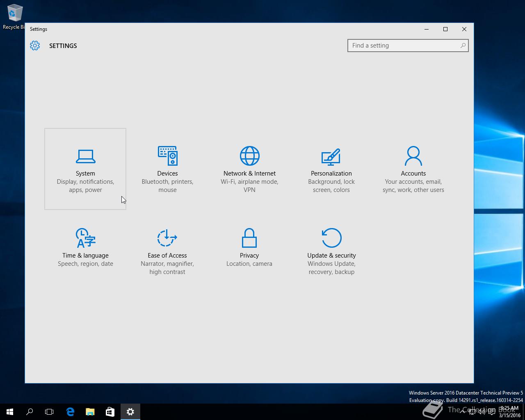Open the System settings laptop icon
This screenshot has width=525, height=420.
tap(85, 156)
